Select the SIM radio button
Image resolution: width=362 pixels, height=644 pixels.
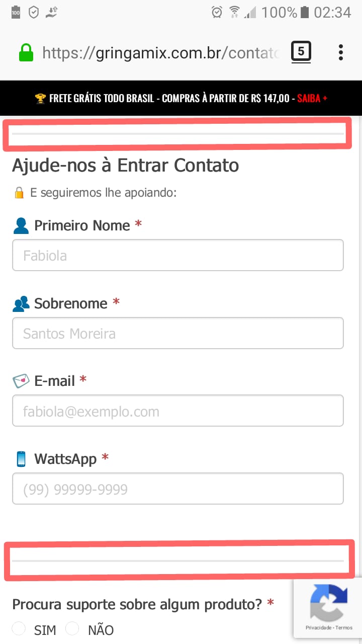coord(19,629)
